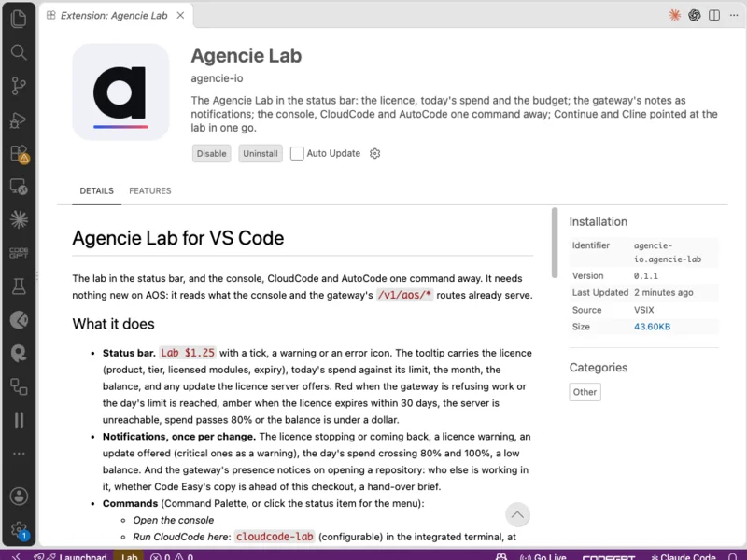Open the round wedge-logo extension in the sidebar
This screenshot has height=560, width=747.
click(19, 320)
